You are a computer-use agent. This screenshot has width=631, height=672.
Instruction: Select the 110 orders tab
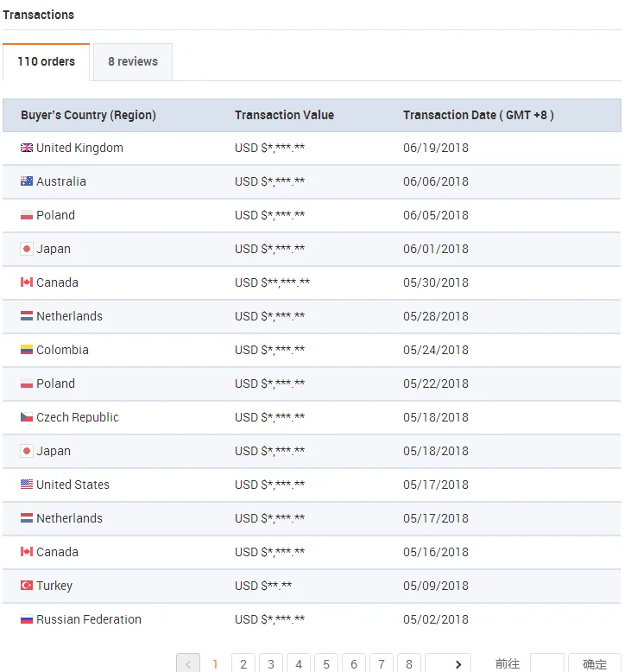46,62
